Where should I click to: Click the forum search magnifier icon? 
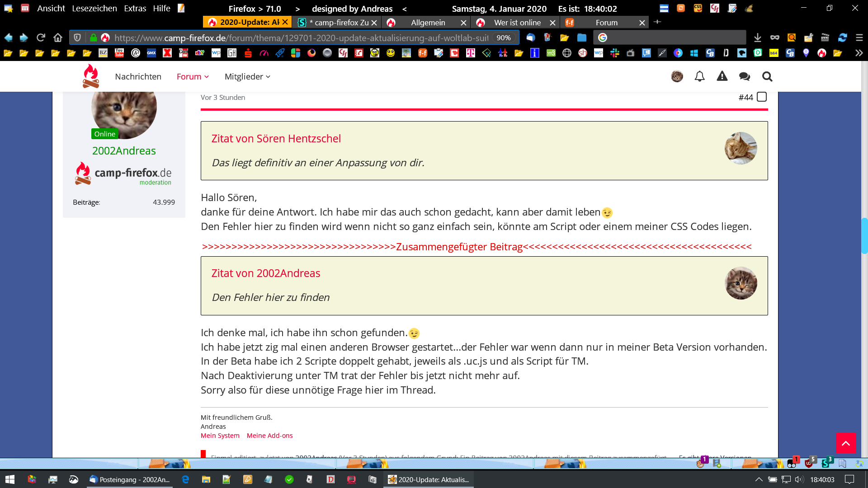point(767,76)
